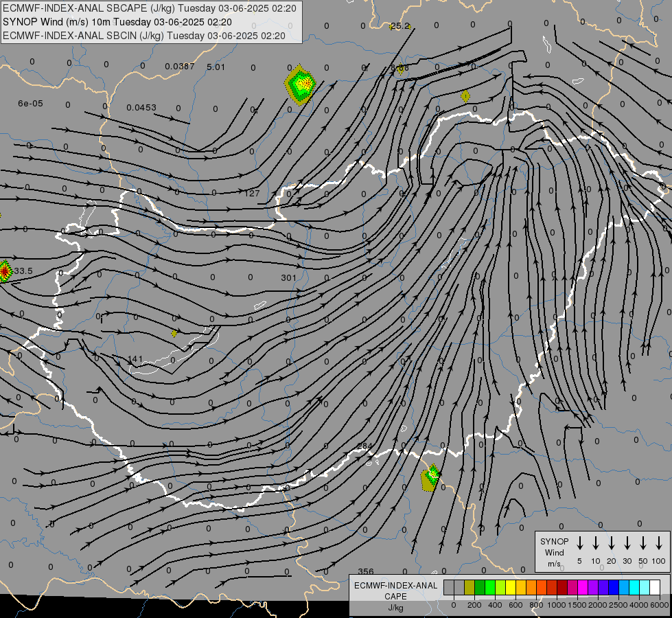Click the 8.68 value near top
This screenshot has height=618, width=672.
(400, 68)
